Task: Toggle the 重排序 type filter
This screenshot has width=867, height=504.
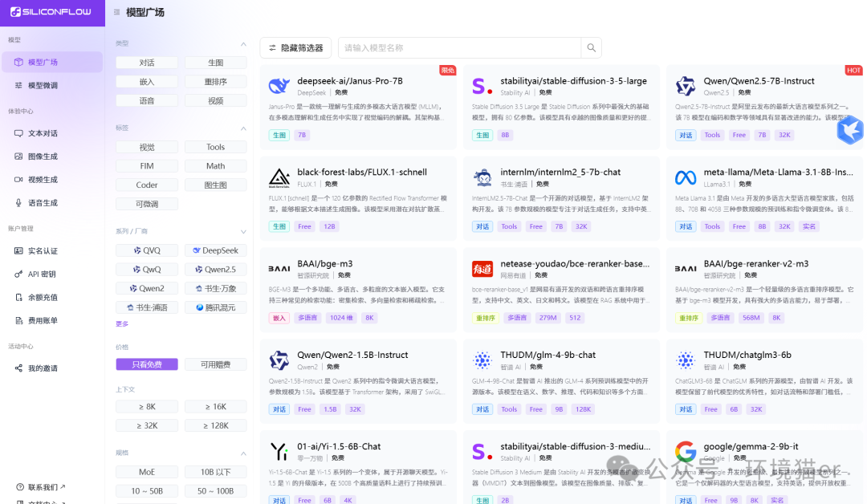Action: click(216, 82)
